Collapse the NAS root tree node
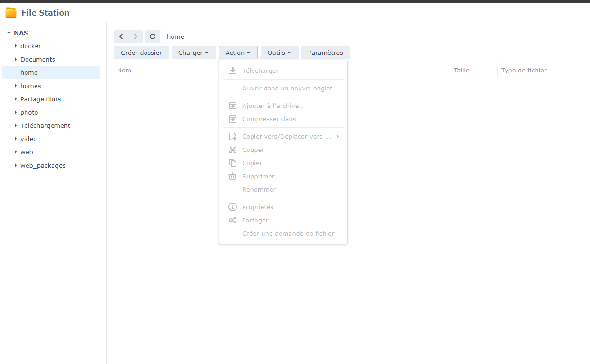 [x=9, y=33]
